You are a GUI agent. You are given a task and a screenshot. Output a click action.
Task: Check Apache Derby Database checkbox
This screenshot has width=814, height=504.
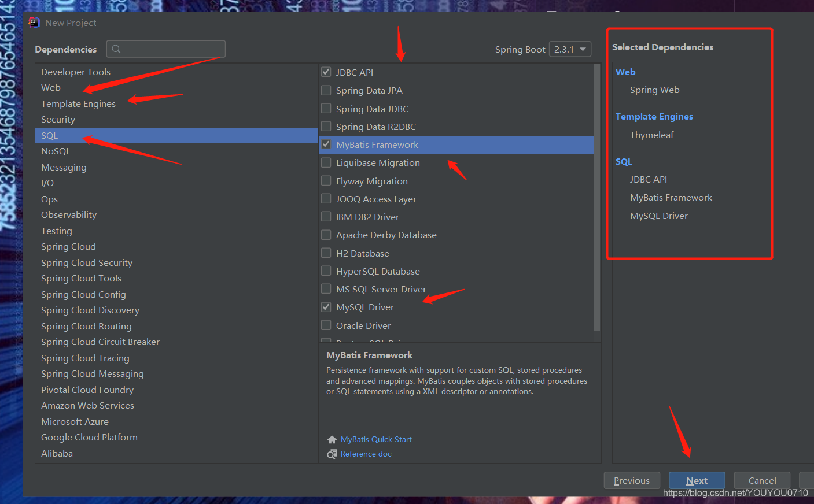326,235
